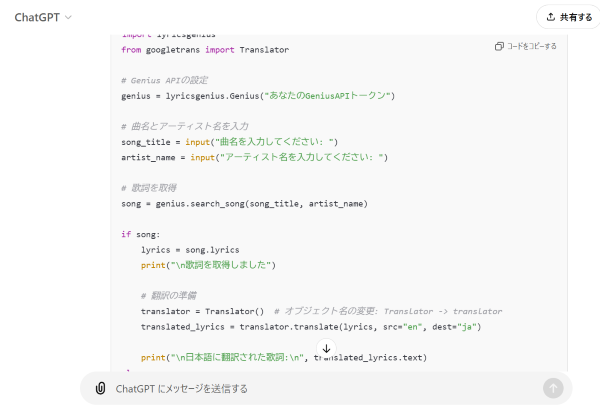Click the translated_lyrics assignment line

pyautogui.click(x=310, y=326)
